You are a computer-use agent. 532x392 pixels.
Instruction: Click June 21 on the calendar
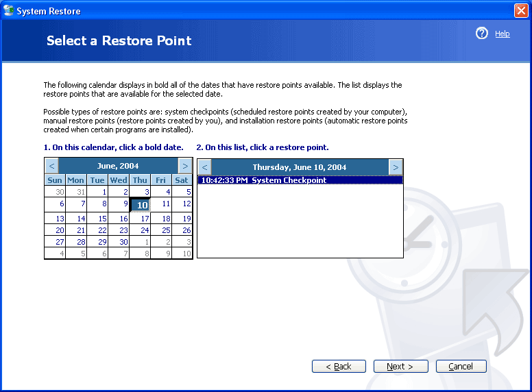point(76,230)
